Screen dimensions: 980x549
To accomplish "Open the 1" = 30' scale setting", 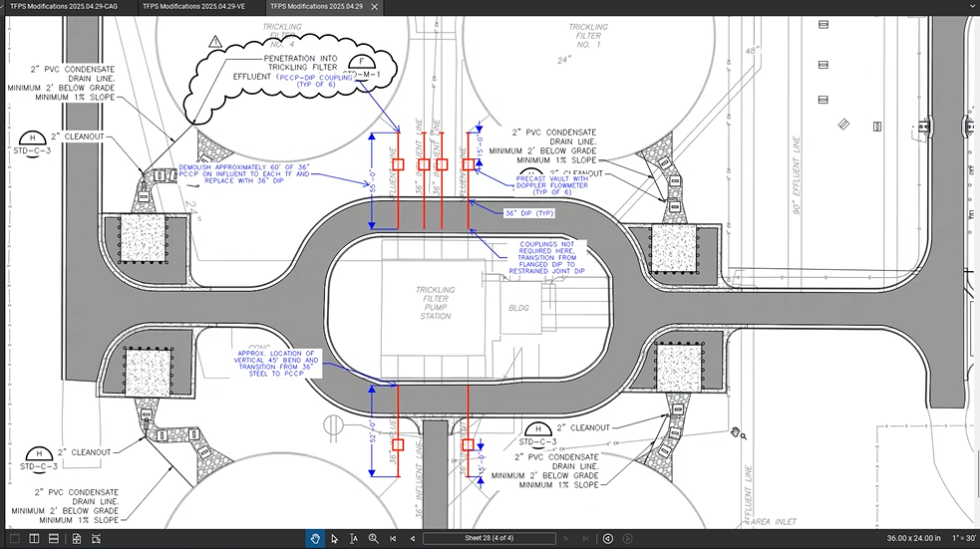I will (960, 539).
